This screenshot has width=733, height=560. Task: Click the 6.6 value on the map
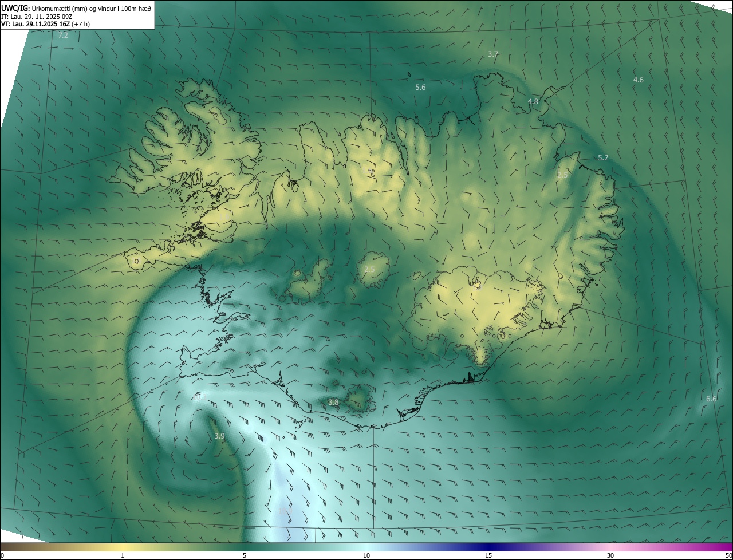[x=711, y=399]
